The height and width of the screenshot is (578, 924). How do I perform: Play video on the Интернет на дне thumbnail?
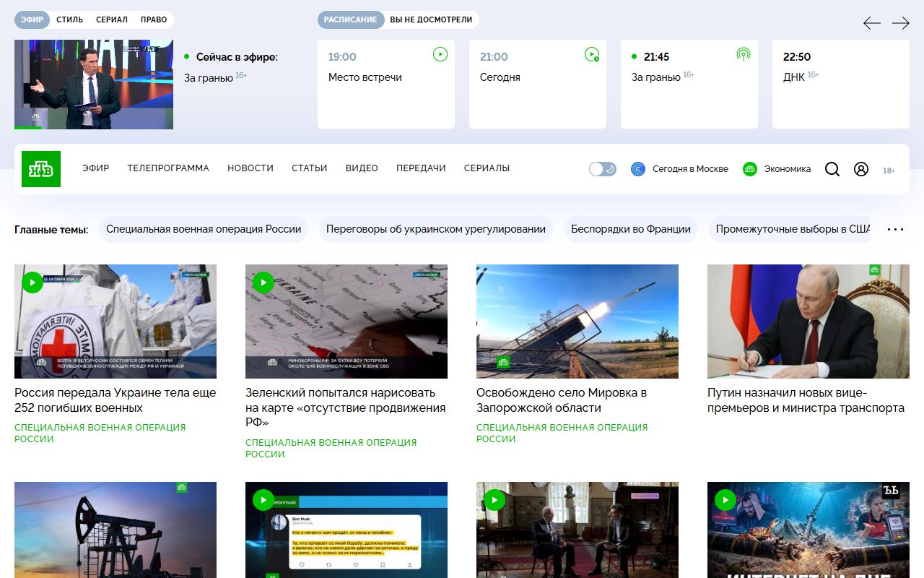tap(725, 500)
